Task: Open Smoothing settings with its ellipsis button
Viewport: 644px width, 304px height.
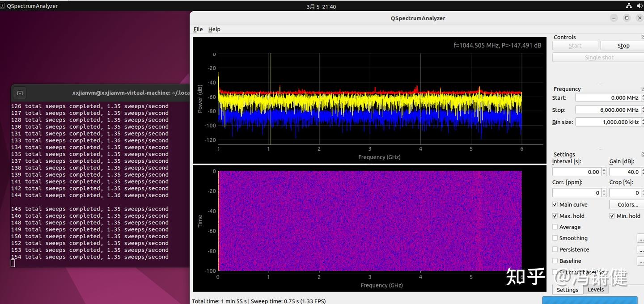Action: (640, 238)
